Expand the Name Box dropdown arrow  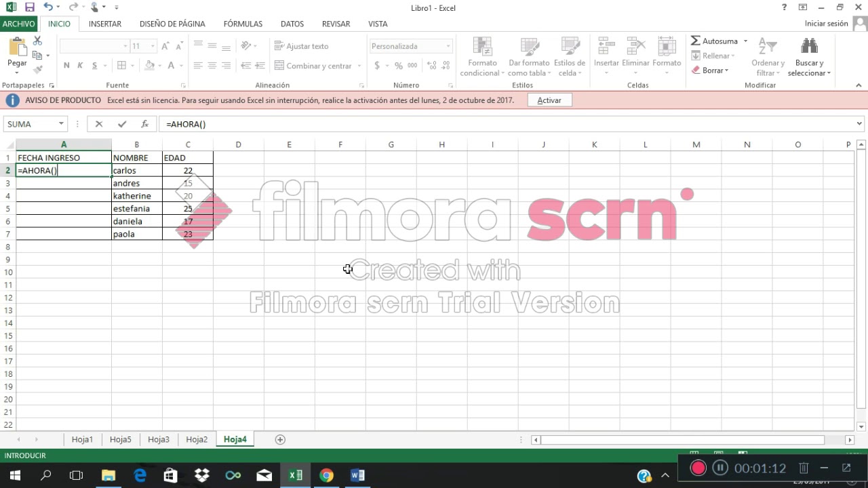pos(61,124)
